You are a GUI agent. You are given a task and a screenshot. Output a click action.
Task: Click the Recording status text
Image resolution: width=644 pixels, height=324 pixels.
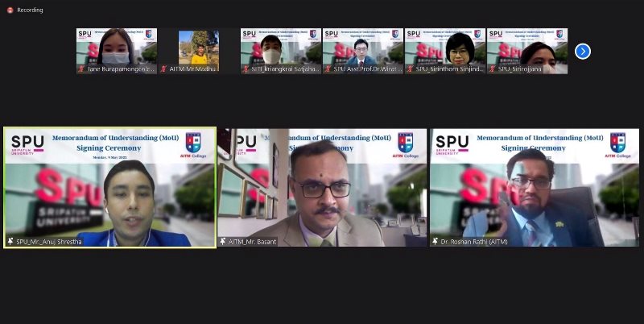point(30,10)
